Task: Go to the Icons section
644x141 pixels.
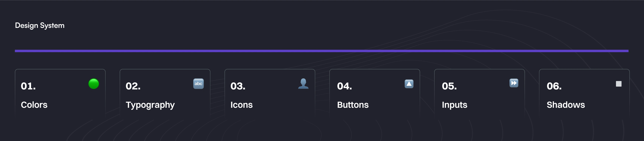Action: tap(241, 105)
